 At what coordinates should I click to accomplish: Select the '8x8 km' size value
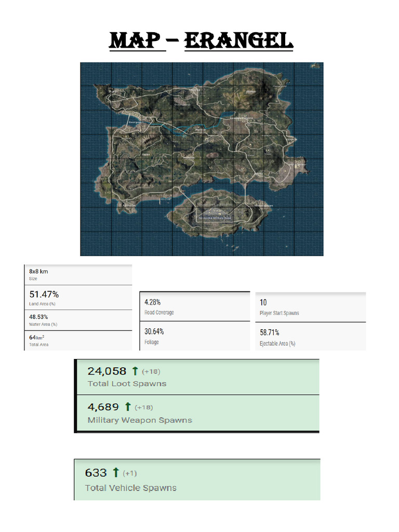[38, 271]
